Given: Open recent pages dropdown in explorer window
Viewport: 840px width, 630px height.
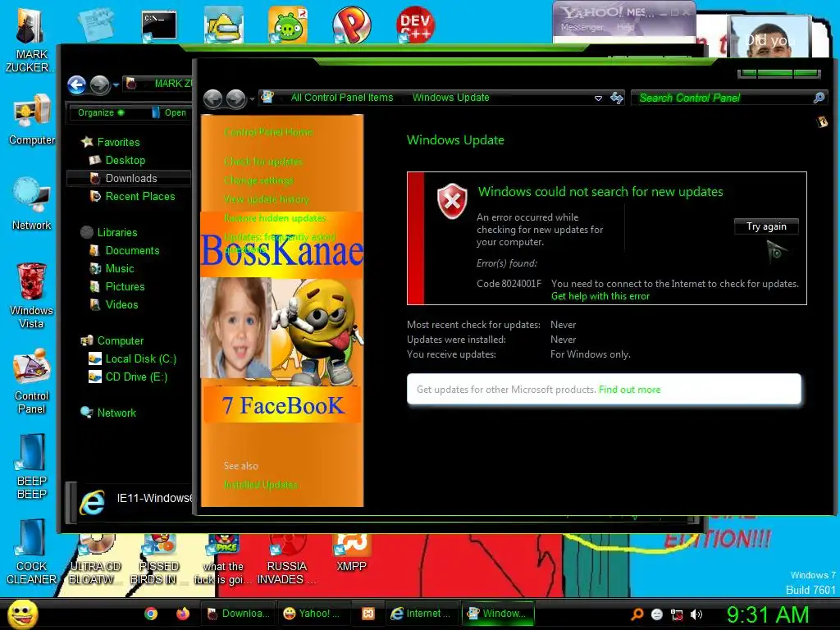Looking at the screenshot, I should point(115,84).
